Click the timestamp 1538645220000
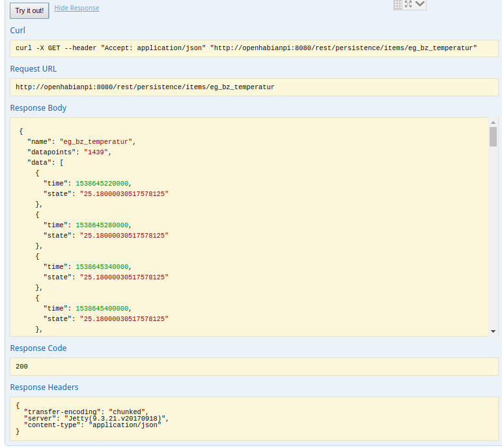Screen dimensions: 502x448 coord(103,184)
